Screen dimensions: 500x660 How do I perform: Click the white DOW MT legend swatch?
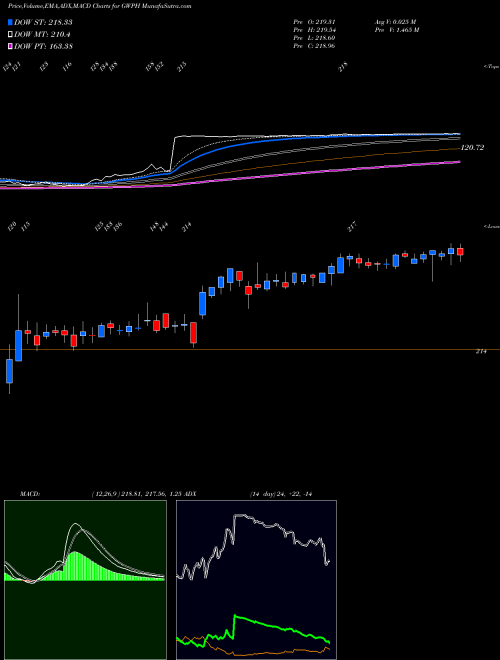click(x=10, y=34)
